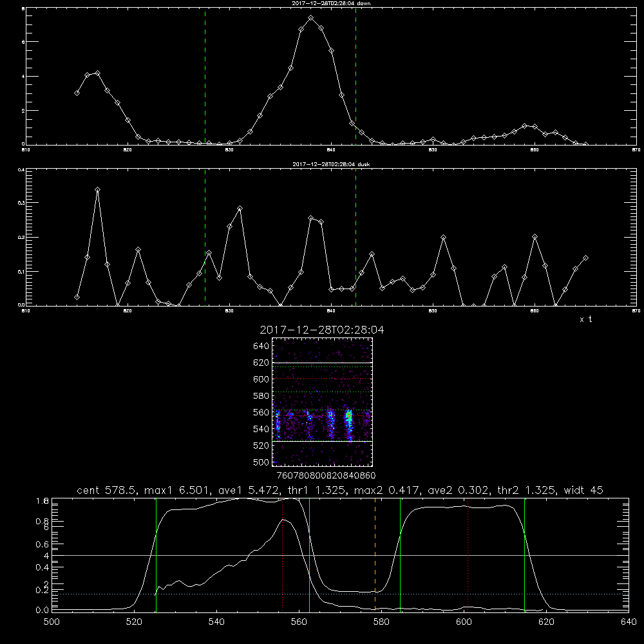Click the green vertical line near 525
Screen dimensions: 644x644
click(x=156, y=554)
